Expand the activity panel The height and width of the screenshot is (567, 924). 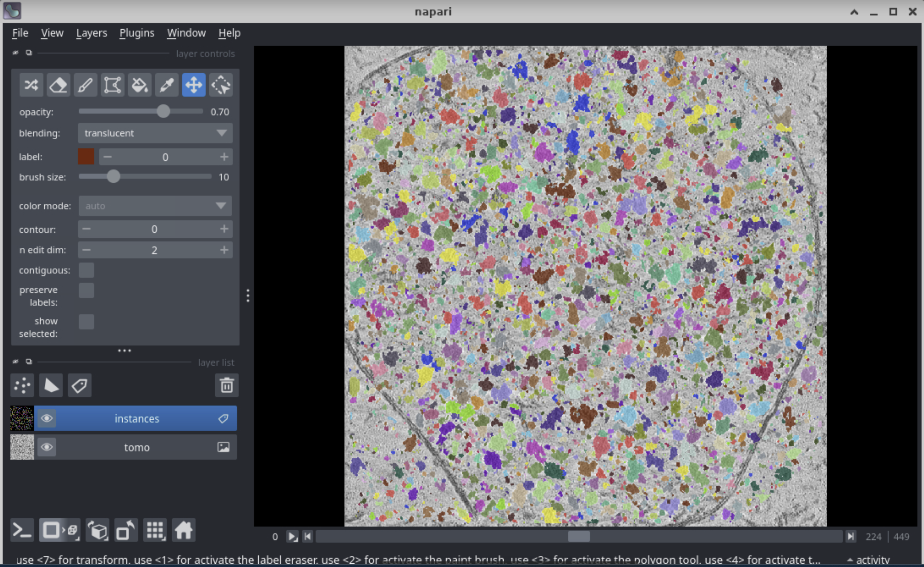pos(868,560)
